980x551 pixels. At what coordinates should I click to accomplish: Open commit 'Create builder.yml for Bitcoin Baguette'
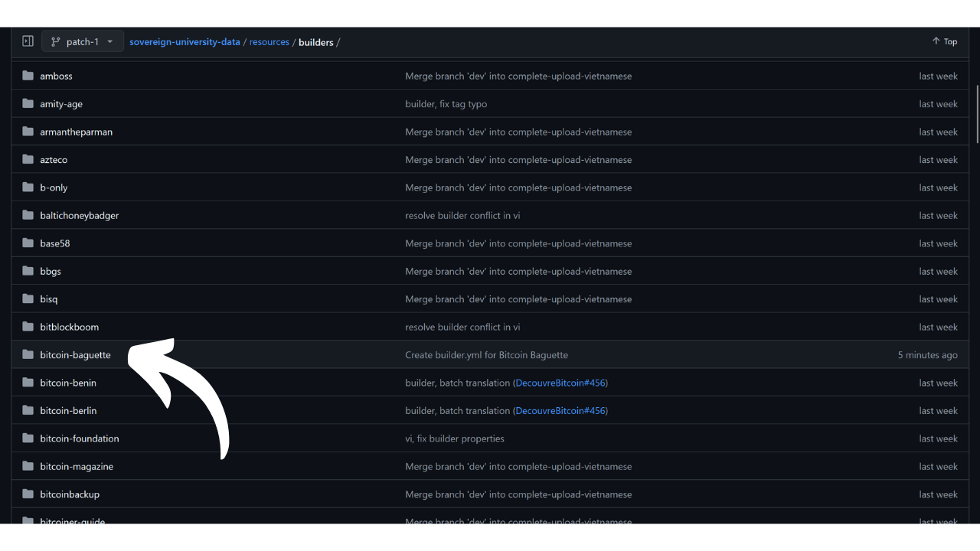pyautogui.click(x=486, y=355)
